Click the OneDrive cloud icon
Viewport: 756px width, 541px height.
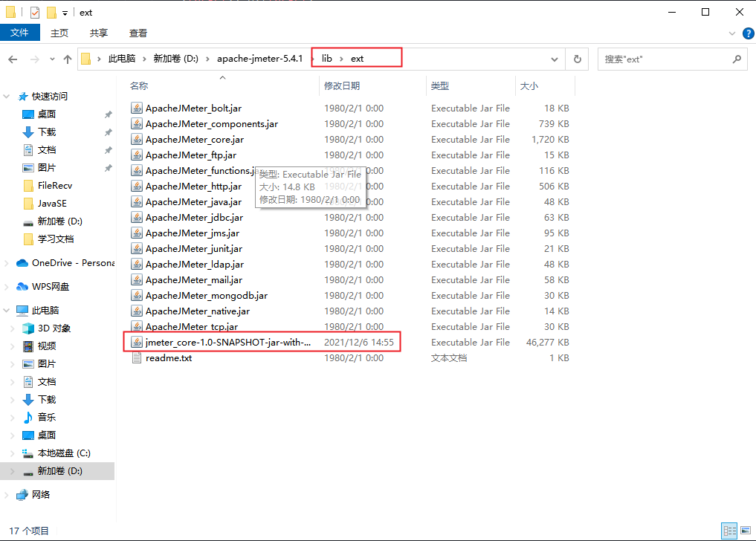tap(22, 263)
